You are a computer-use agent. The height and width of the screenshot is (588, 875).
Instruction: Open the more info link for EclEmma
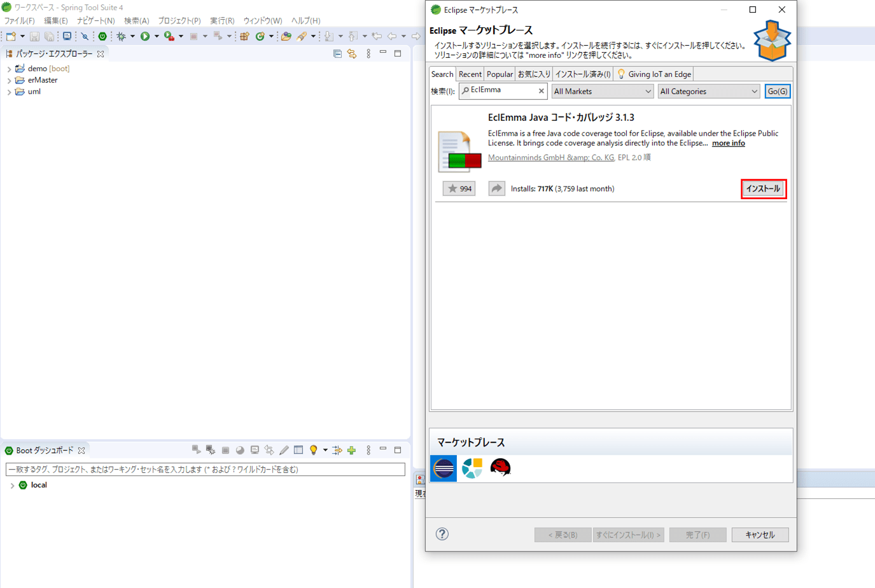click(729, 143)
